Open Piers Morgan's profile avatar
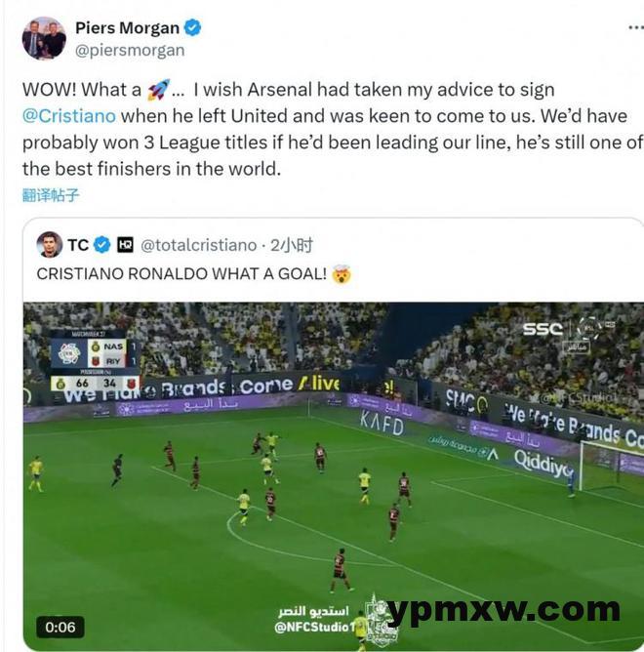Viewport: 644px width, 652px height. (44, 38)
